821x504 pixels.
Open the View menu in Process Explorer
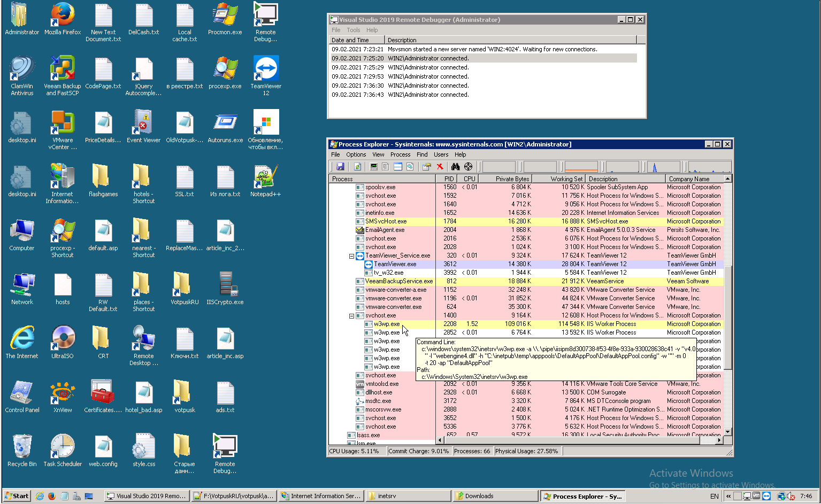pos(378,154)
